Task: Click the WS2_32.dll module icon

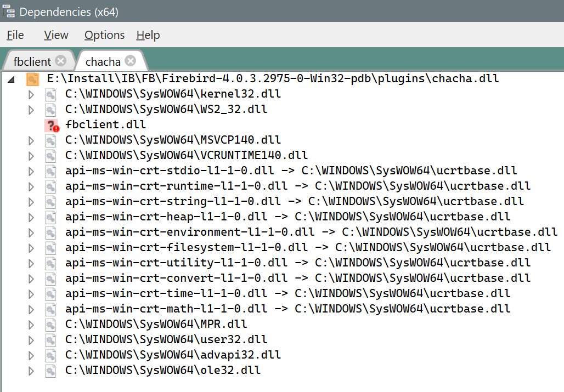Action: pyautogui.click(x=51, y=110)
